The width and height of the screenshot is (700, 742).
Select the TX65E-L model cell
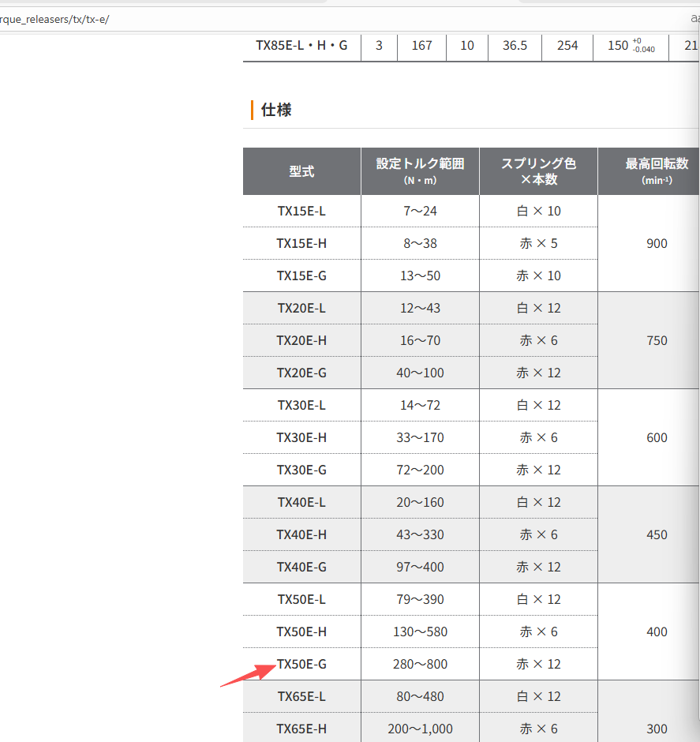click(x=301, y=697)
